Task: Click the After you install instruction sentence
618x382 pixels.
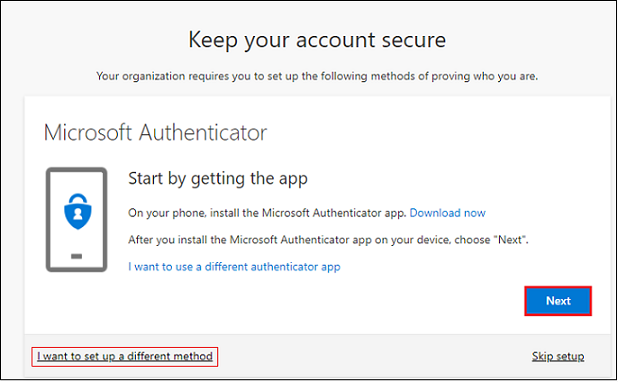Action: tap(328, 240)
